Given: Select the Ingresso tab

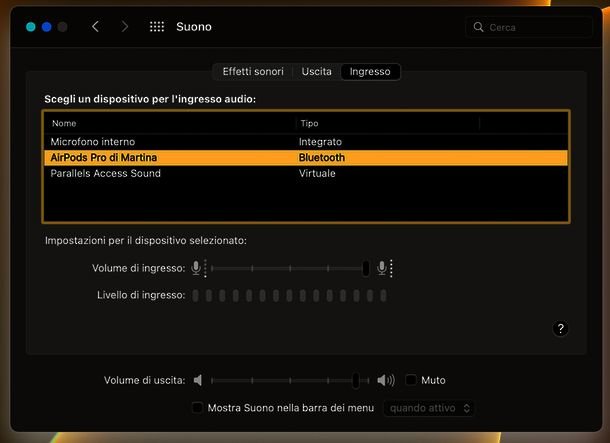Looking at the screenshot, I should [x=370, y=72].
